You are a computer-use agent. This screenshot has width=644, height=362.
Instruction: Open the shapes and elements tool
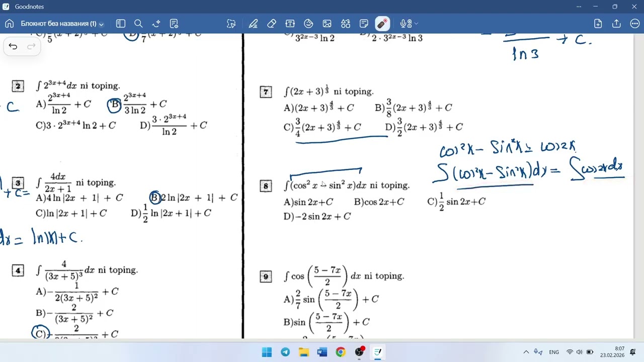point(345,24)
